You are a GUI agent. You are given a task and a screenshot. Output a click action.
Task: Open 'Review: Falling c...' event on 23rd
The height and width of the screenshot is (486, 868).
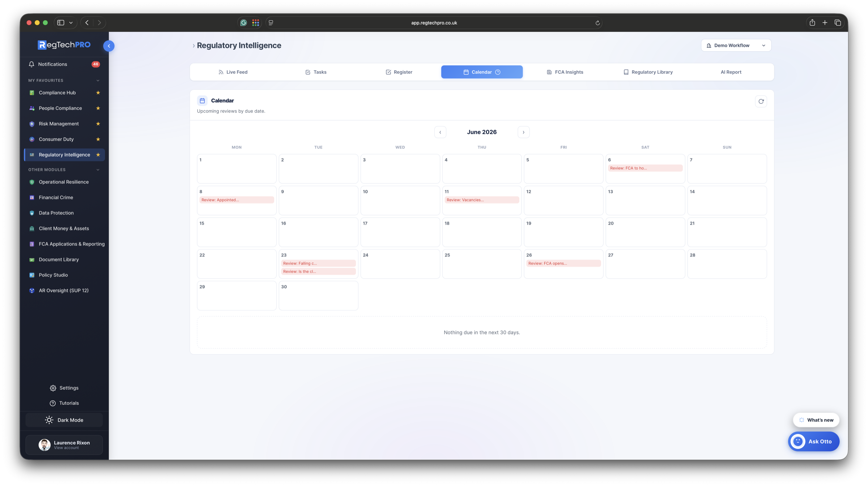(318, 263)
